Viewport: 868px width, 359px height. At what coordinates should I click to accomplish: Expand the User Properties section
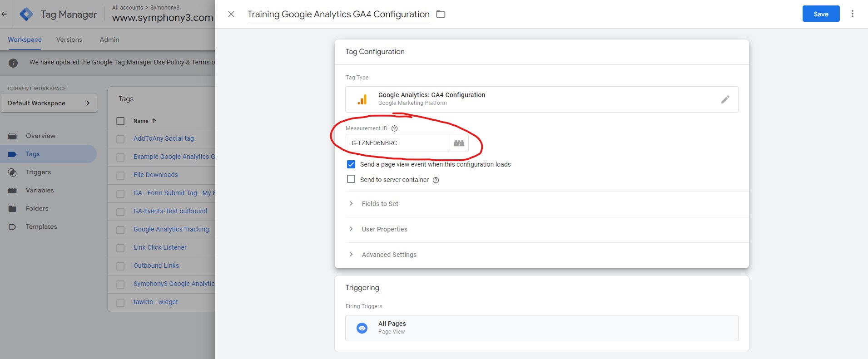pyautogui.click(x=385, y=229)
